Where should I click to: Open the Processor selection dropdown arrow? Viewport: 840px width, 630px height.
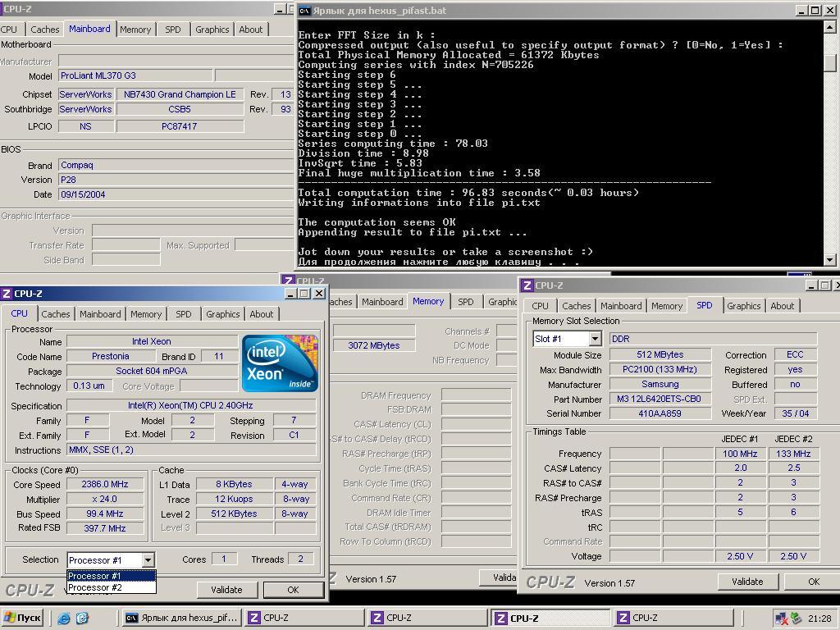click(x=148, y=560)
